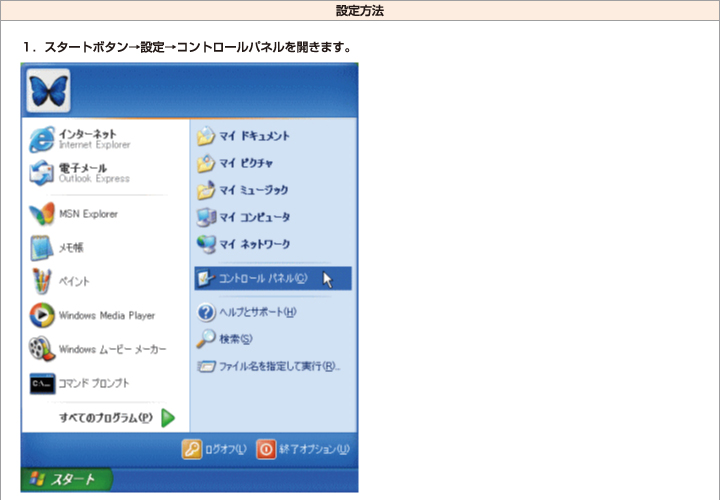Screen dimensions: 720x500
Task: Choose Windows Media Player text entry
Action: click(107, 315)
